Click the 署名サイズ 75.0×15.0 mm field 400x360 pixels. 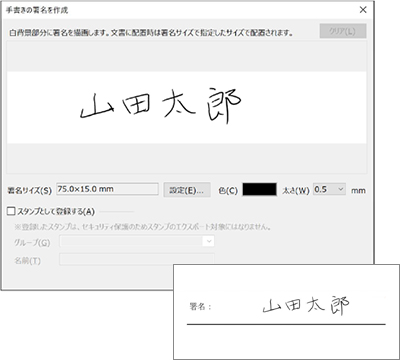pyautogui.click(x=107, y=189)
